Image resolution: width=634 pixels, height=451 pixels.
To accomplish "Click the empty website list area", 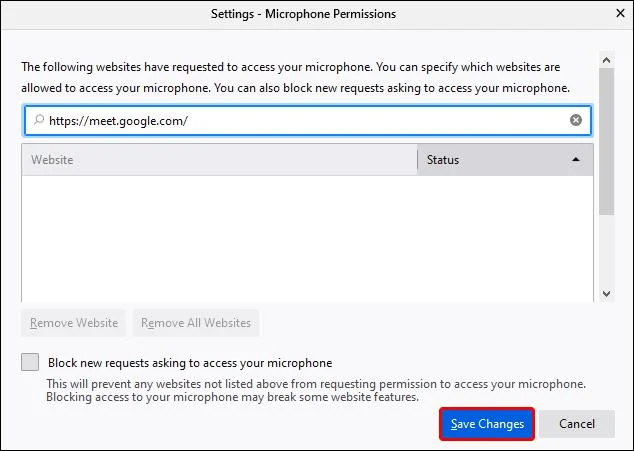I will click(307, 239).
